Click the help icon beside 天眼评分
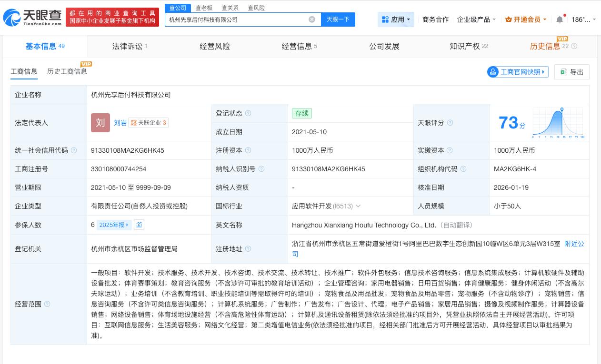The height and width of the screenshot is (364, 601). coord(450,123)
